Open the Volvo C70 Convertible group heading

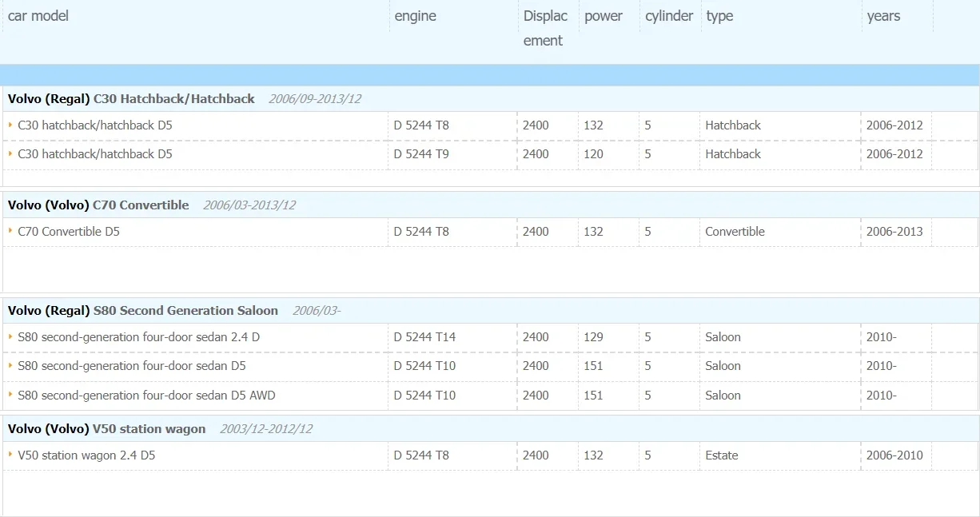98,205
